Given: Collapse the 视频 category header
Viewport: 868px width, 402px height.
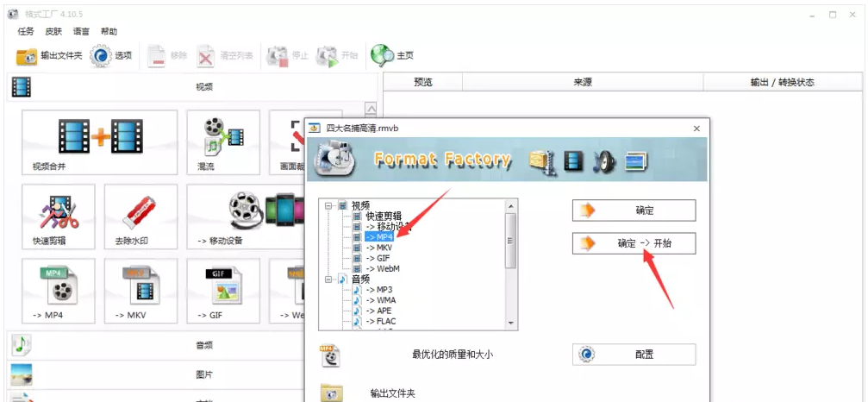Looking at the screenshot, I should click(x=191, y=87).
